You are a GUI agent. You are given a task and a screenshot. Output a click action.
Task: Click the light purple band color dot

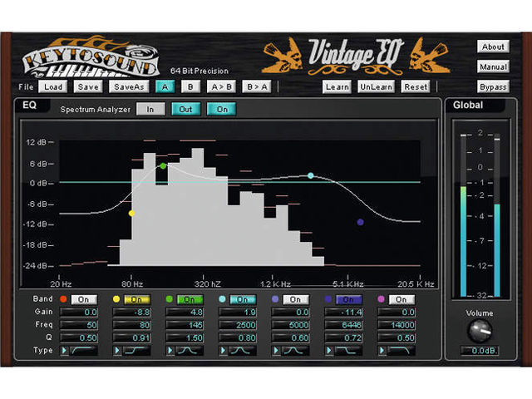(x=275, y=299)
